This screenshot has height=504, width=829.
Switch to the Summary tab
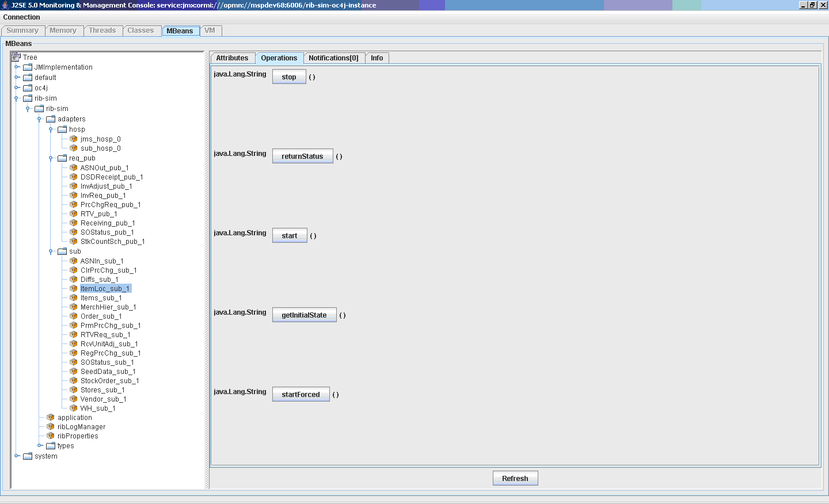(22, 30)
